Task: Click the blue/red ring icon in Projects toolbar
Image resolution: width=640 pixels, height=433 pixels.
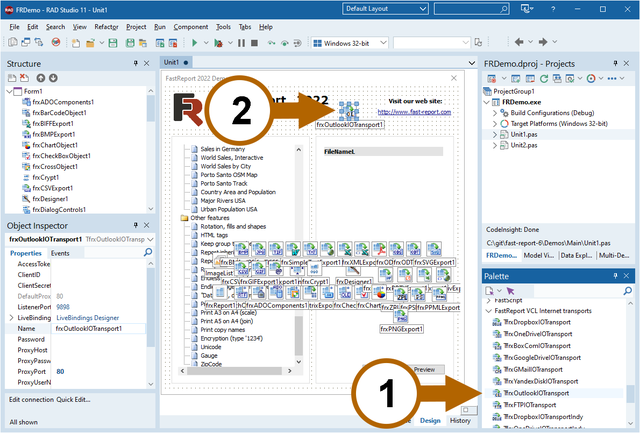Action: pyautogui.click(x=591, y=78)
